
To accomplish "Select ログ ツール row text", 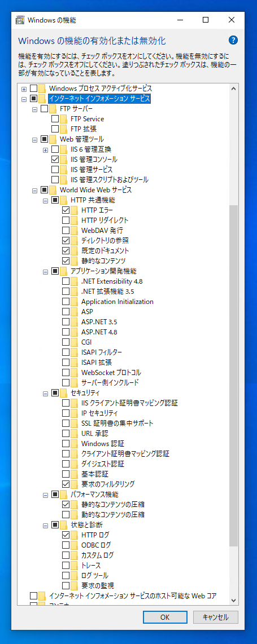I will click(x=94, y=575).
